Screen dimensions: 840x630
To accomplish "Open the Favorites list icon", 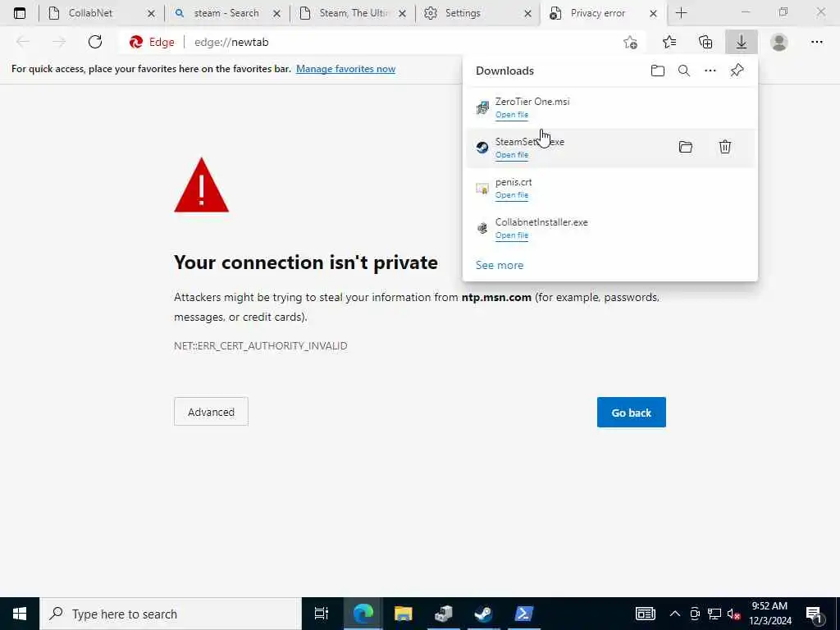I will click(669, 42).
